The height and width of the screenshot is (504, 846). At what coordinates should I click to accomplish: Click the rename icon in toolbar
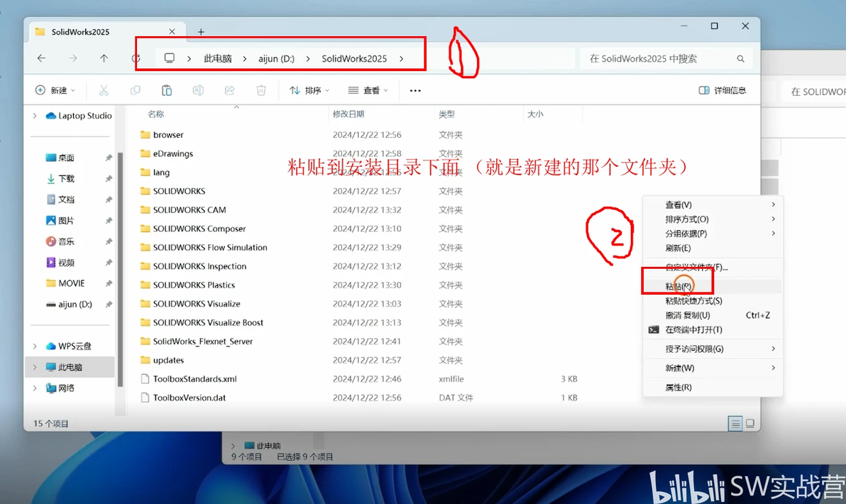[x=198, y=90]
